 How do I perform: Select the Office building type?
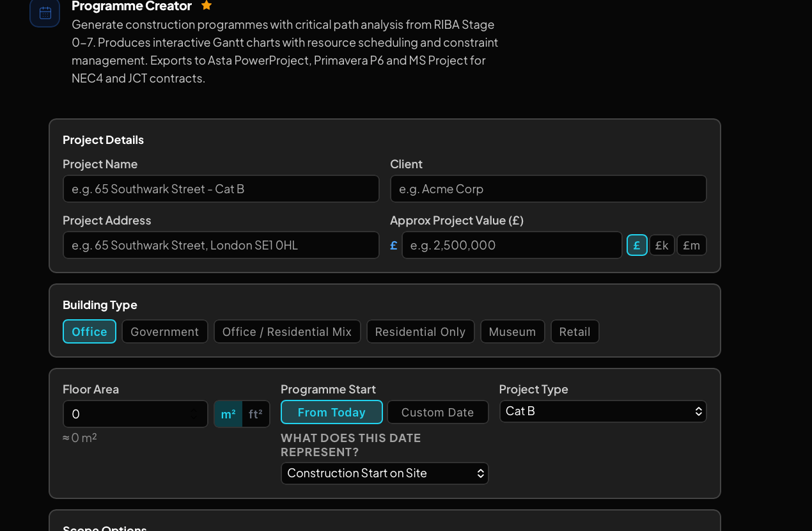(x=90, y=331)
